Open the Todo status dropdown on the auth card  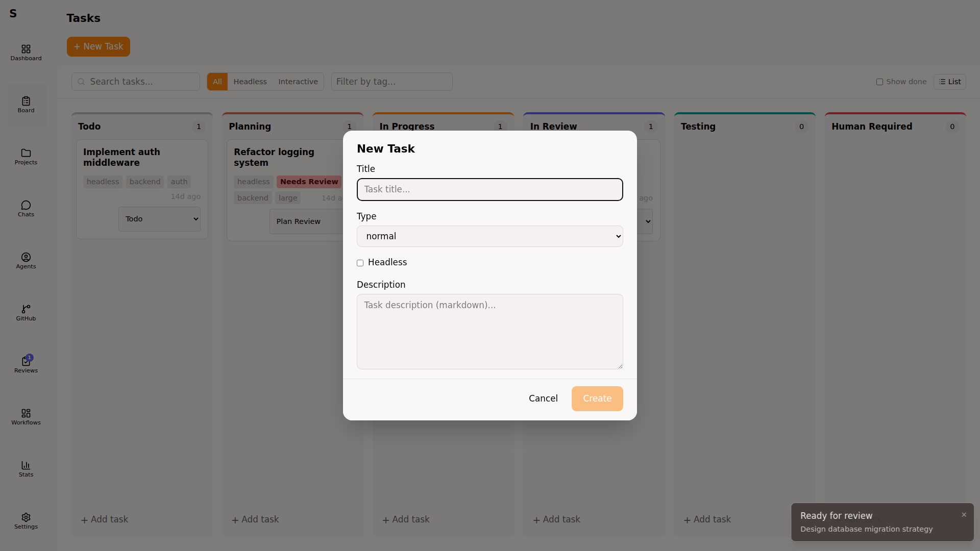pos(159,218)
